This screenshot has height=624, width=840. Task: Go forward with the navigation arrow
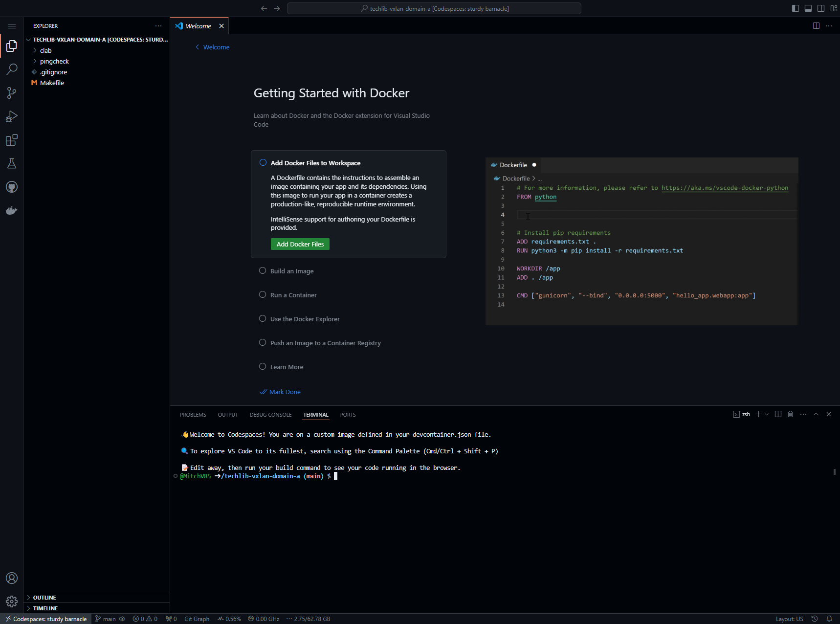pyautogui.click(x=277, y=8)
